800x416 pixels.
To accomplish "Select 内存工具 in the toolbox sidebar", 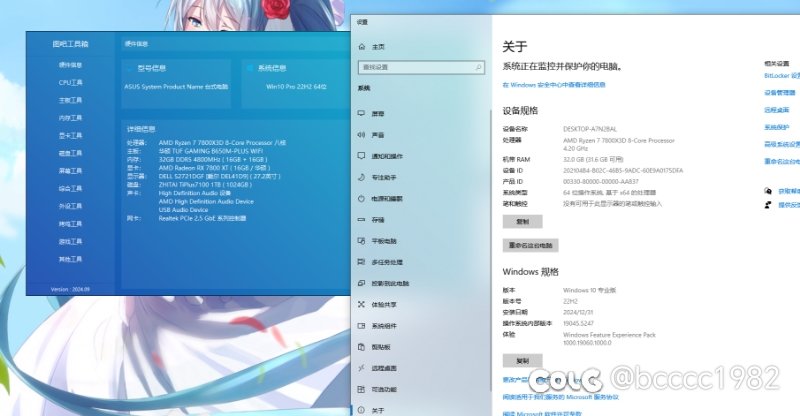I will coord(70,117).
